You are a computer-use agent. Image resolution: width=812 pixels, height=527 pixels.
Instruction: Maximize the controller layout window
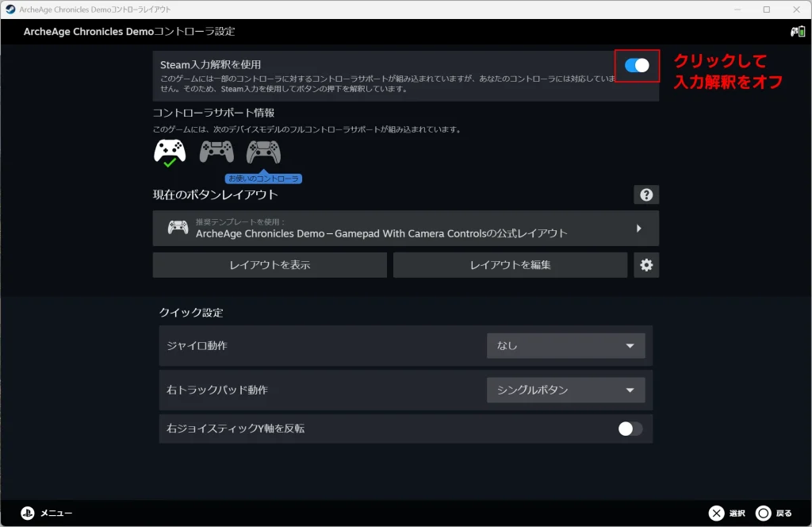pyautogui.click(x=767, y=10)
